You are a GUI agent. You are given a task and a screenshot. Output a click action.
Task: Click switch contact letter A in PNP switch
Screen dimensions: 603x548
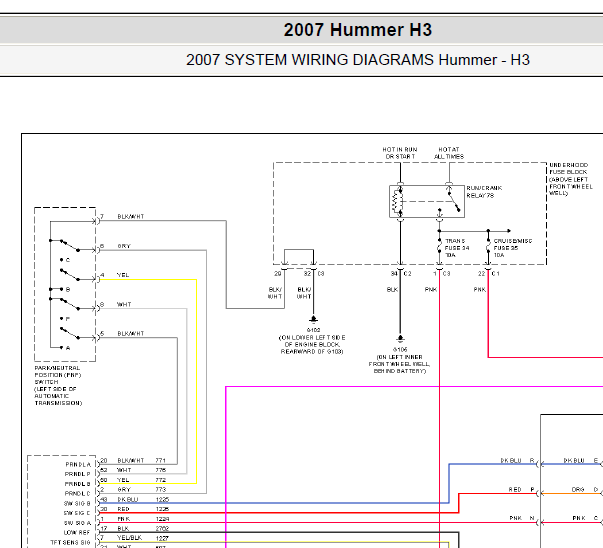tap(68, 348)
